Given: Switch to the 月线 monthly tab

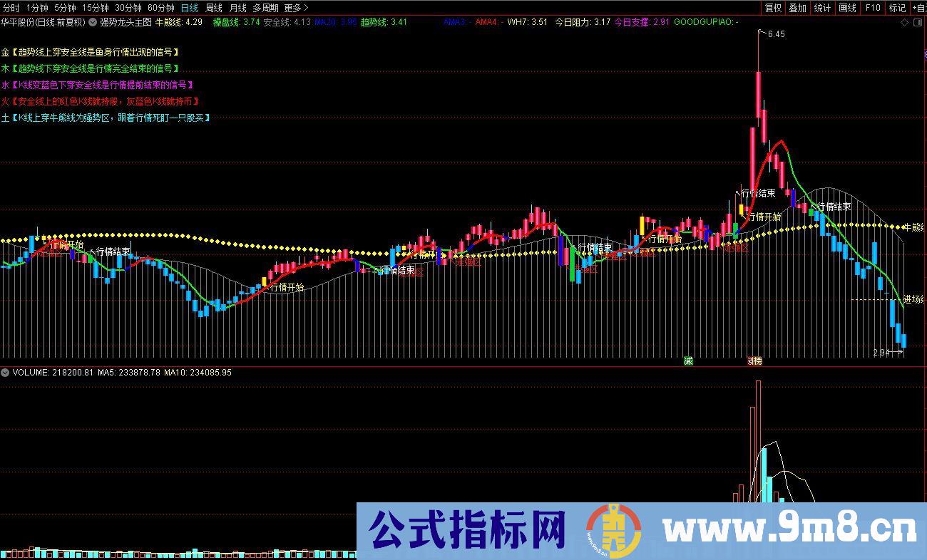Looking at the screenshot, I should pyautogui.click(x=237, y=8).
